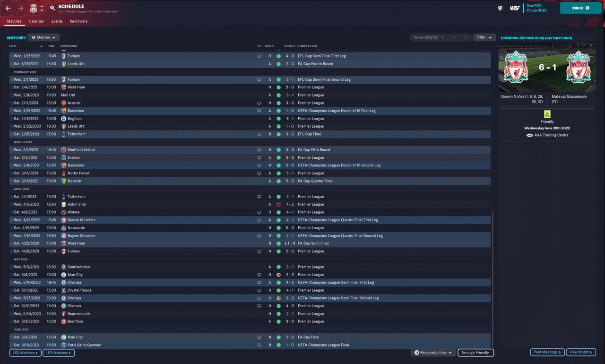Screen dimensions: 605x364
Task: Click the Darwin Núñez scorer name
Action: [513, 96]
